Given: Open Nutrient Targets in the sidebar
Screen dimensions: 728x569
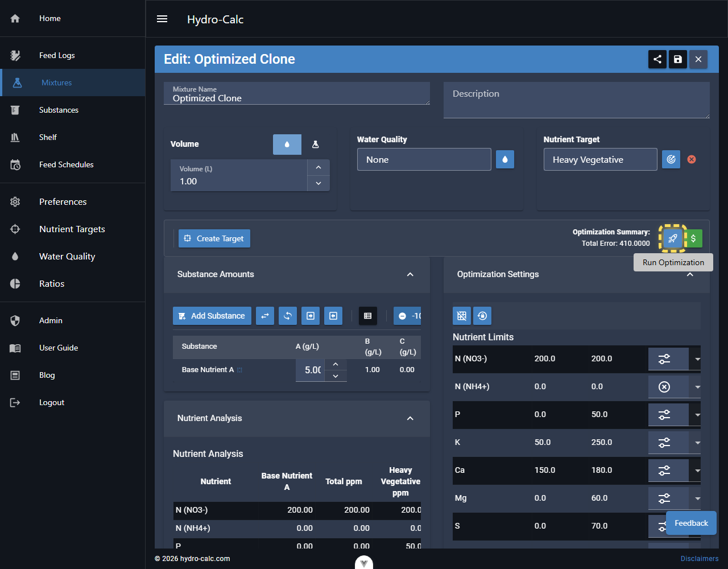Looking at the screenshot, I should (x=73, y=229).
